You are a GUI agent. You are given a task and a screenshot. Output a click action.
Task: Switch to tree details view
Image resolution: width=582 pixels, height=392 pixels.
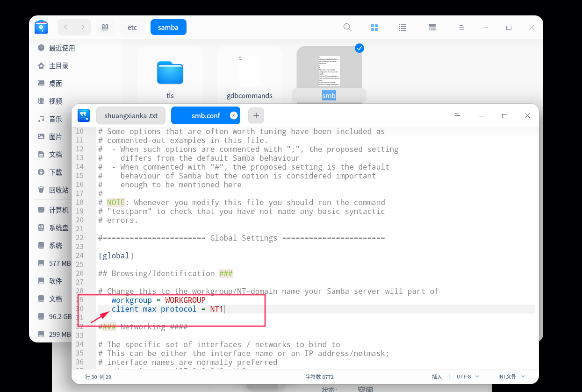pyautogui.click(x=432, y=28)
